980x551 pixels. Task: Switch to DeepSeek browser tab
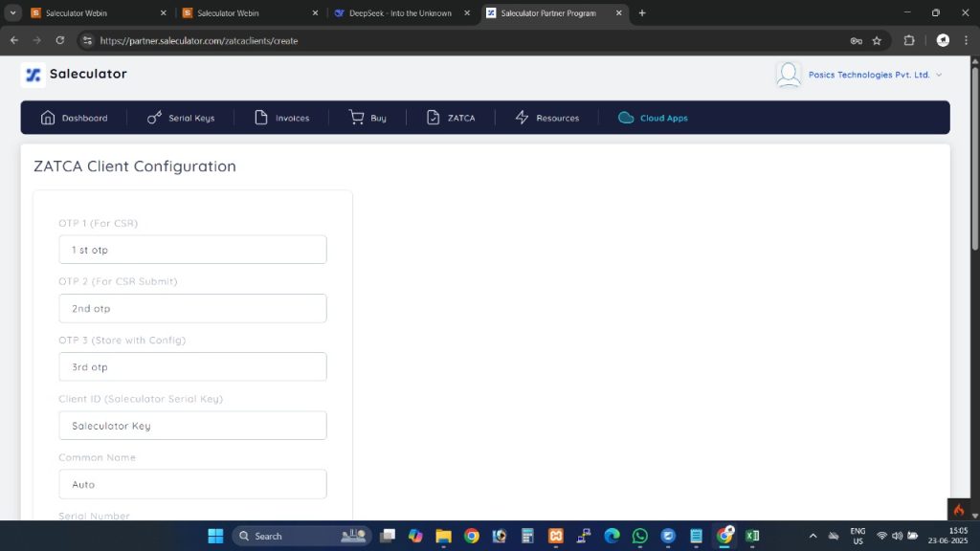pos(400,13)
